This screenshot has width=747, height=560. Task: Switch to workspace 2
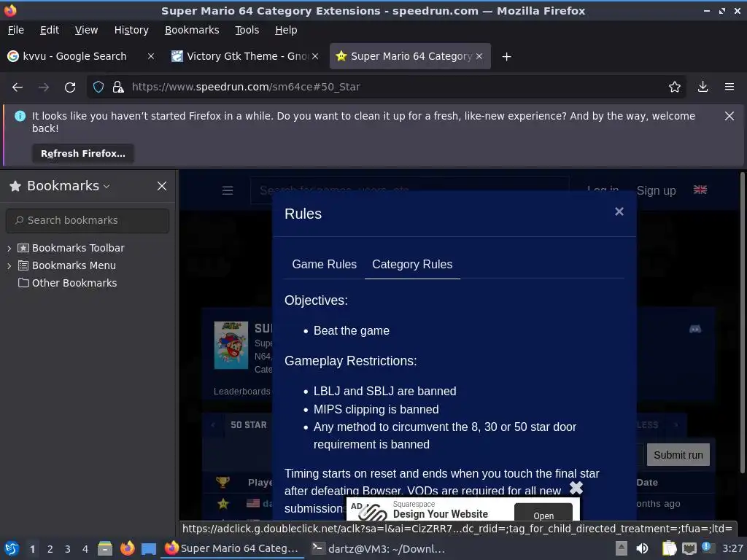click(x=50, y=549)
